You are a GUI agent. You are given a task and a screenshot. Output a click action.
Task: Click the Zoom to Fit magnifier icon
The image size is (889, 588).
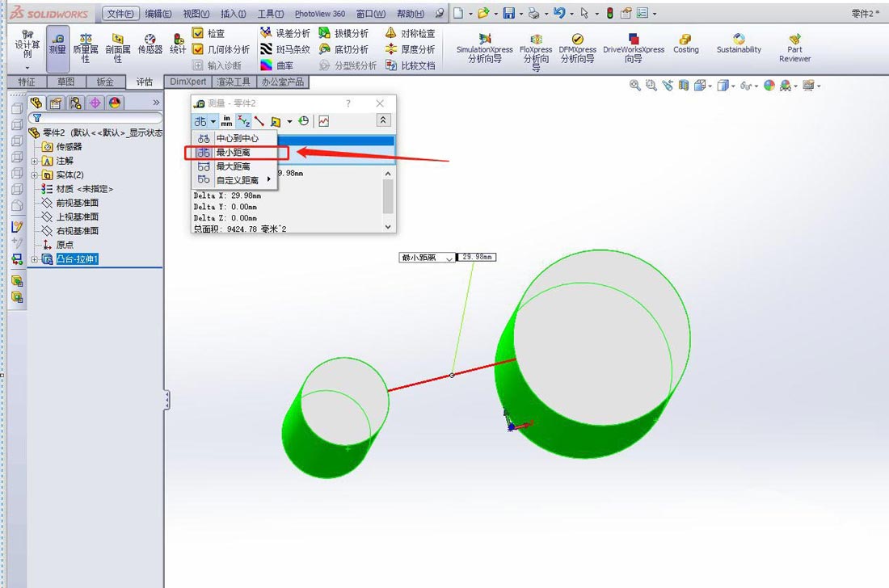coord(635,85)
